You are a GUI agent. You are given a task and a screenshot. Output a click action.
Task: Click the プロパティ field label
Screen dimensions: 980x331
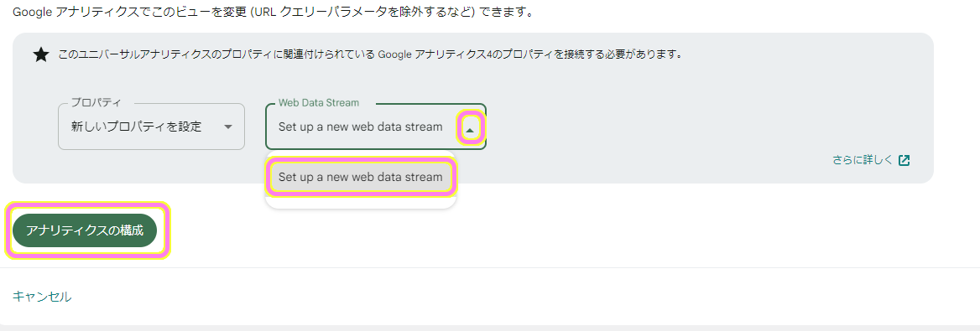[x=96, y=102]
